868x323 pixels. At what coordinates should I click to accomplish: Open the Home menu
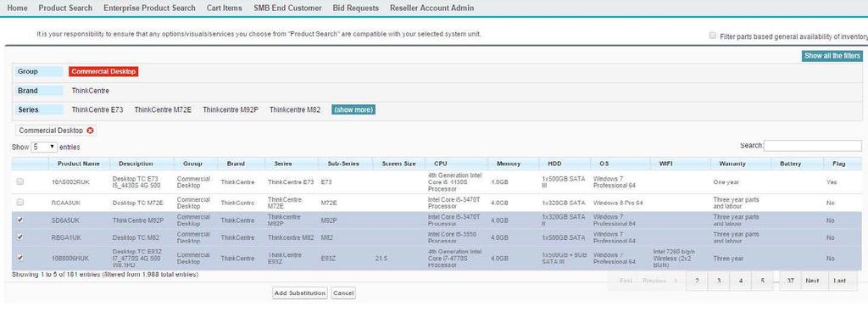17,8
